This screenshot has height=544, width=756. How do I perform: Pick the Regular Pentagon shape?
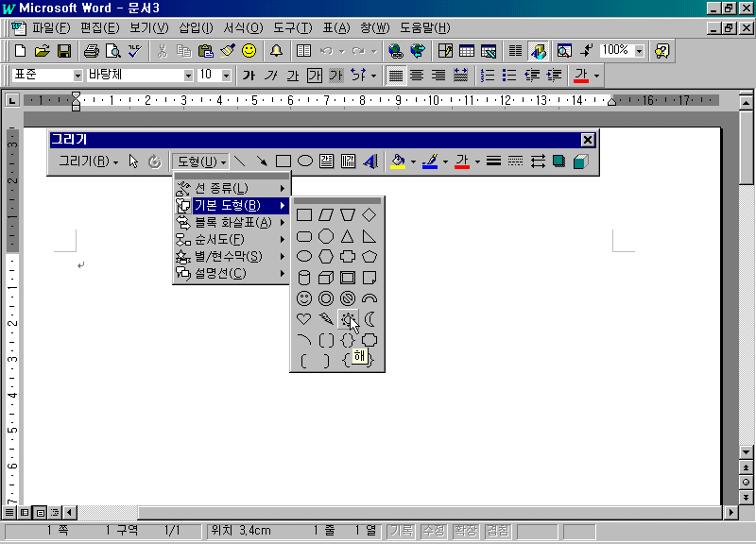click(369, 257)
